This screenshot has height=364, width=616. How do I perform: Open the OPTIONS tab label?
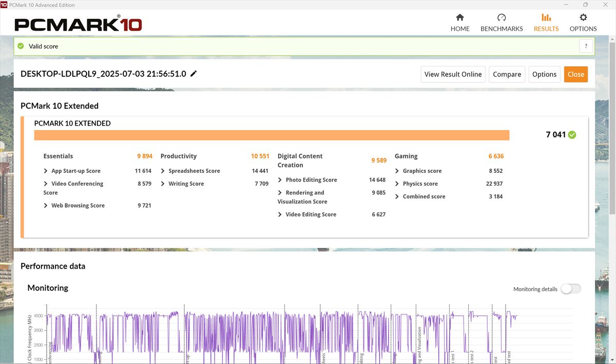pyautogui.click(x=583, y=29)
